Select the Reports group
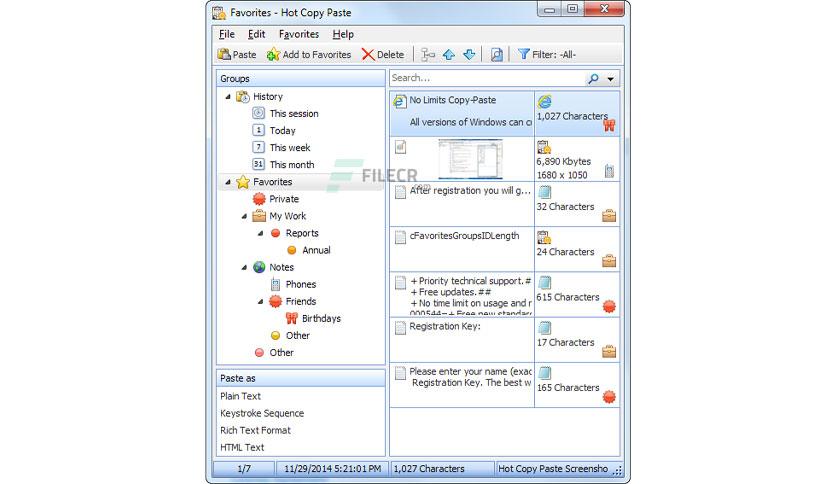The height and width of the screenshot is (484, 836). click(302, 233)
